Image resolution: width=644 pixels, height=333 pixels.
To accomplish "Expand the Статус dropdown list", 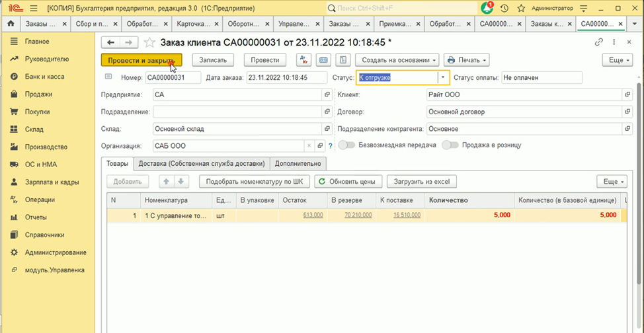I will click(x=443, y=77).
